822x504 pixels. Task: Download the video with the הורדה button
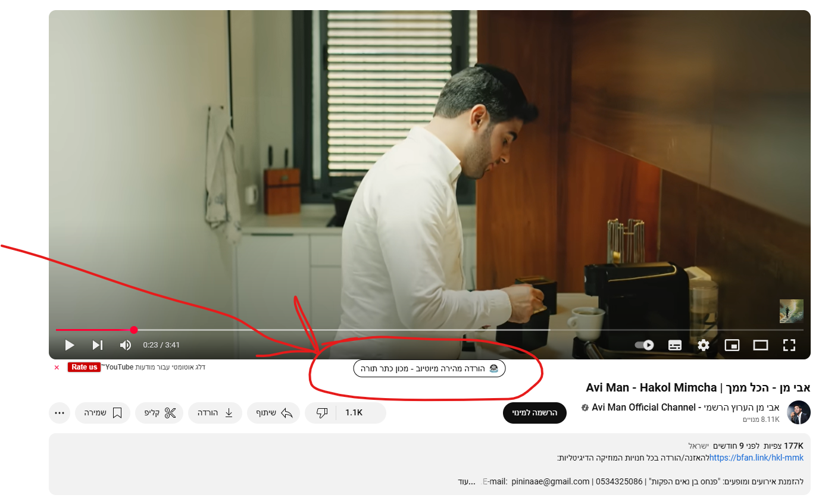tap(215, 413)
